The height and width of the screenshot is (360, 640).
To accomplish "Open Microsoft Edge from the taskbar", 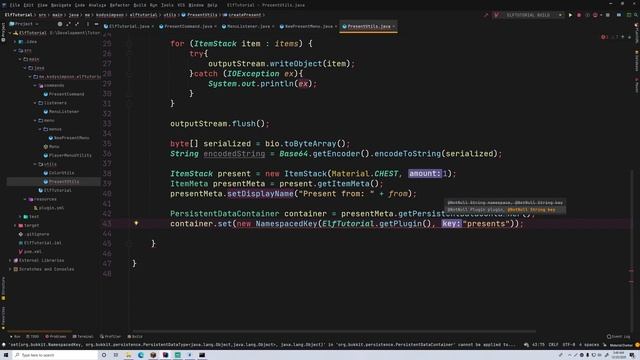I will pos(141,355).
